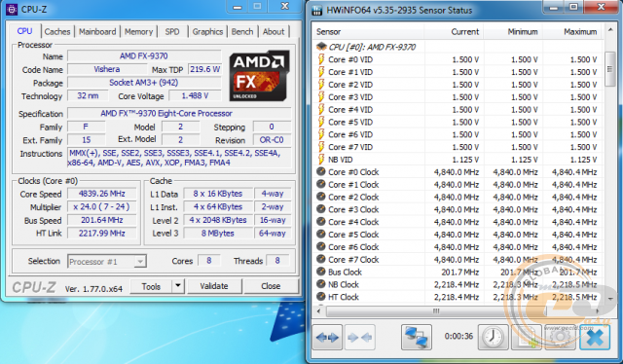Click the elapsed time 0:00:36 display
623x364 pixels.
pyautogui.click(x=458, y=336)
